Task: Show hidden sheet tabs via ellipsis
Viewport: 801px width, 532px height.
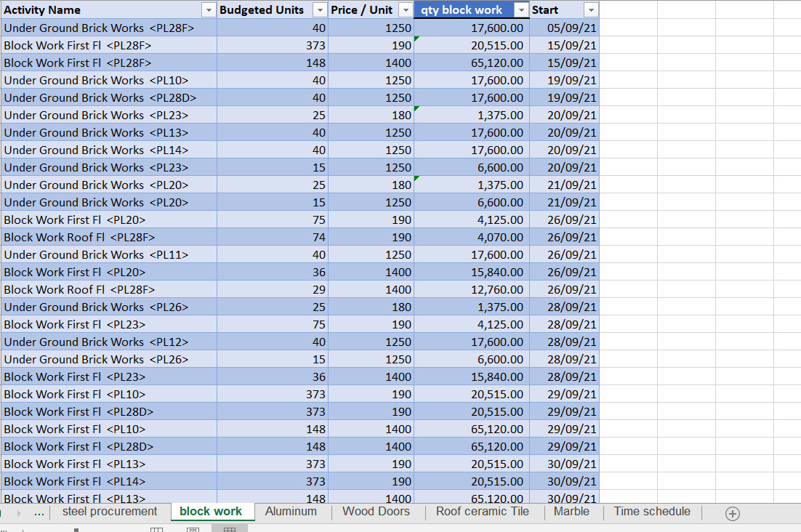Action: pyautogui.click(x=39, y=513)
